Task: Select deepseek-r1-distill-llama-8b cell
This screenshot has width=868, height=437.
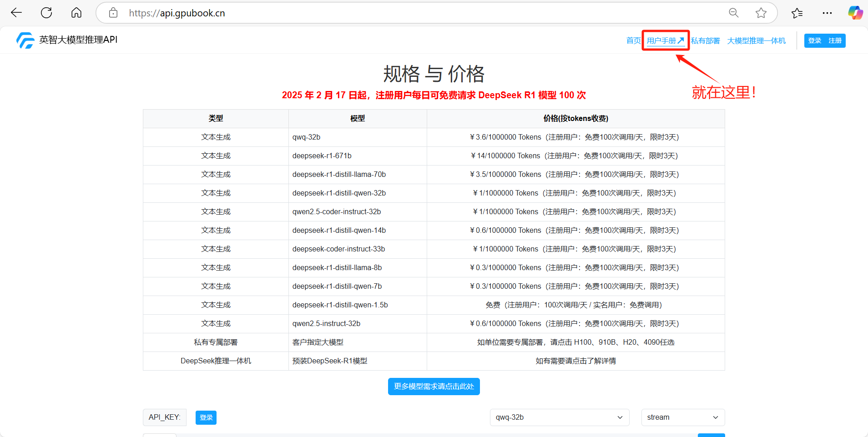Action: coord(358,268)
